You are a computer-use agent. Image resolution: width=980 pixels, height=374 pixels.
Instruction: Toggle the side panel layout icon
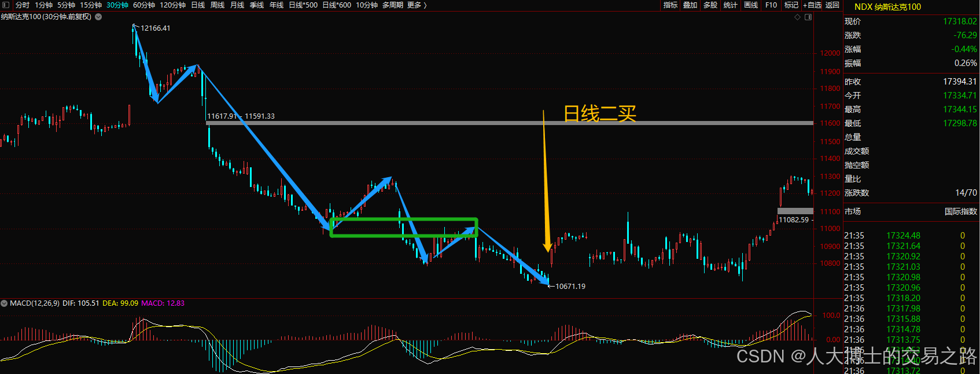click(x=808, y=17)
